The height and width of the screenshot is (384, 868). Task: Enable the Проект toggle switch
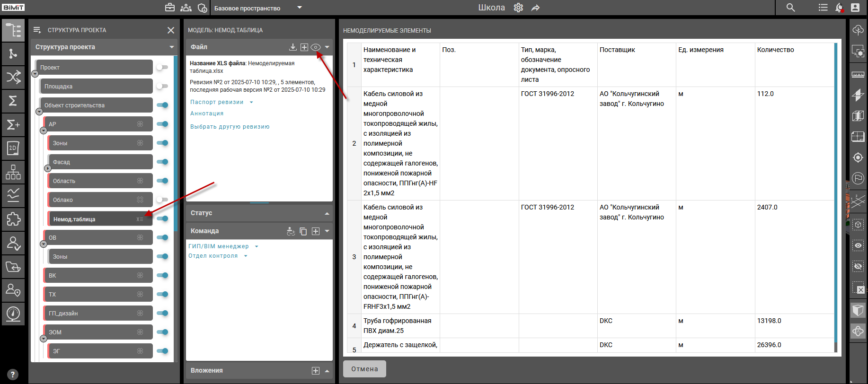pyautogui.click(x=162, y=67)
